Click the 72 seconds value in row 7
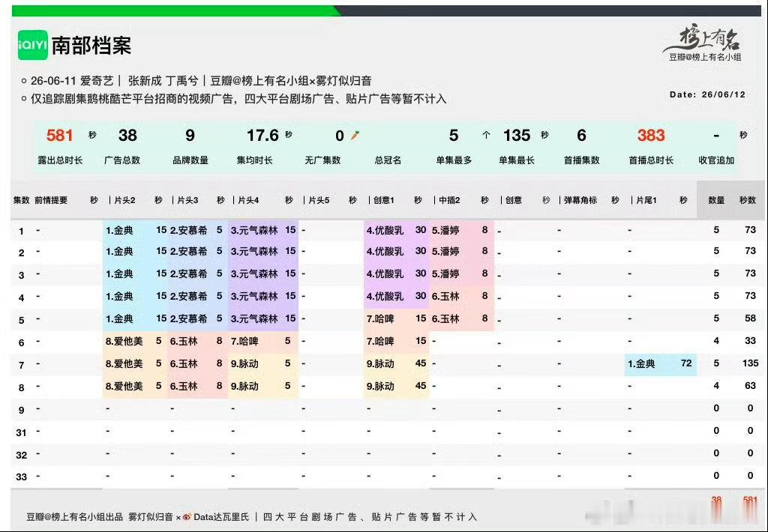Screen dimensions: 768x532 click(686, 363)
